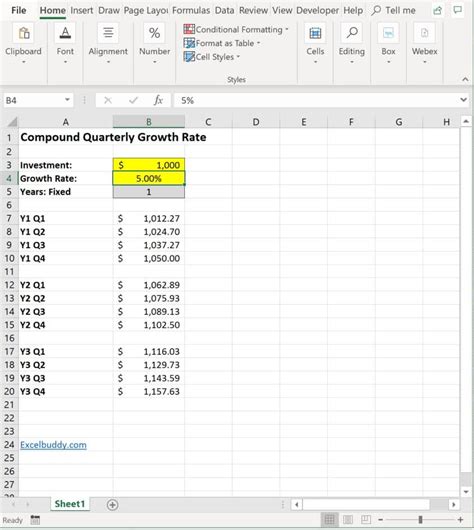The height and width of the screenshot is (530, 474).
Task: Open the Name Box dropdown arrow
Action: click(67, 100)
